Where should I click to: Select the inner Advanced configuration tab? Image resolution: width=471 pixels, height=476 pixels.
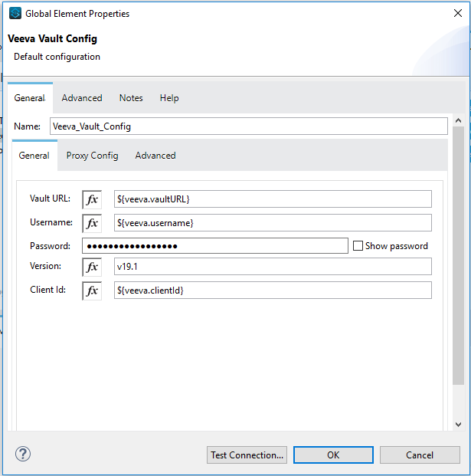[155, 156]
